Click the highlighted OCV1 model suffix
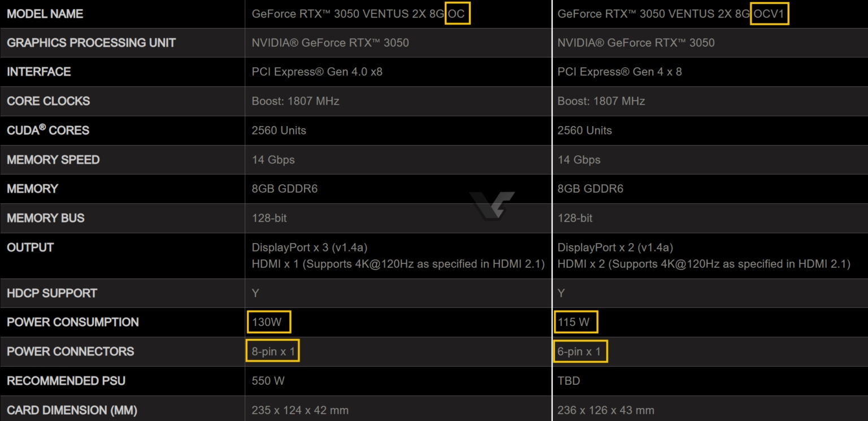868x421 pixels. coord(769,14)
